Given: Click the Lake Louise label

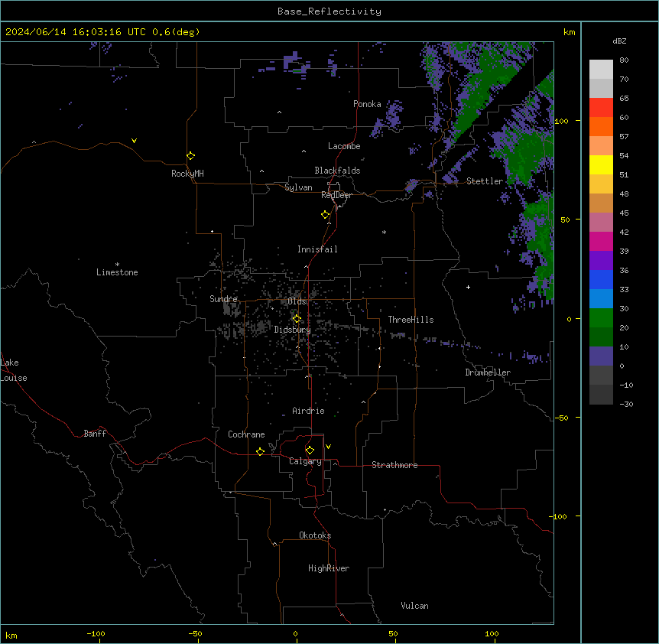Looking at the screenshot, I should (x=14, y=370).
